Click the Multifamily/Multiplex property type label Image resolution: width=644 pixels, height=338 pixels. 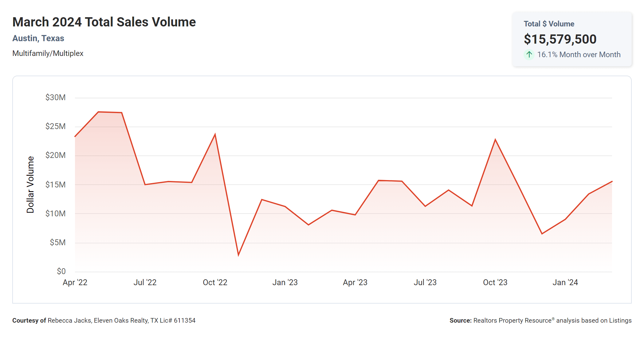tap(48, 53)
